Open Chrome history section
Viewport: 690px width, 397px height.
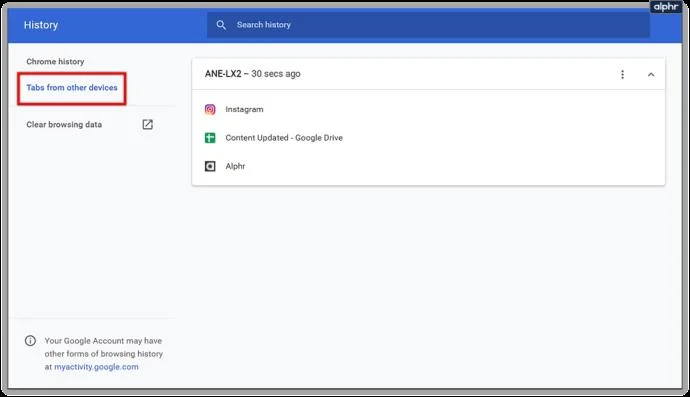55,62
